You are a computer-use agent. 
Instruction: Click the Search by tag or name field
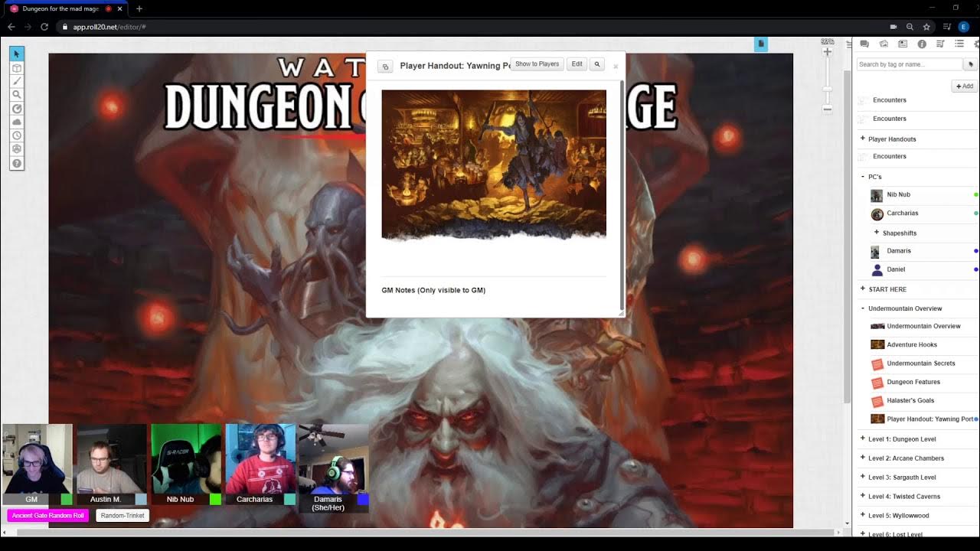[x=909, y=64]
